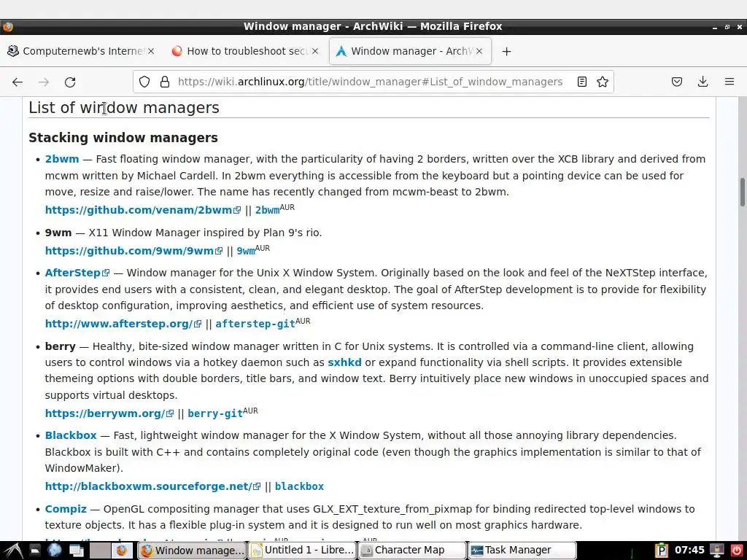Switch to Character Map taskbar window
Image resolution: width=747 pixels, height=560 pixels.
click(412, 551)
